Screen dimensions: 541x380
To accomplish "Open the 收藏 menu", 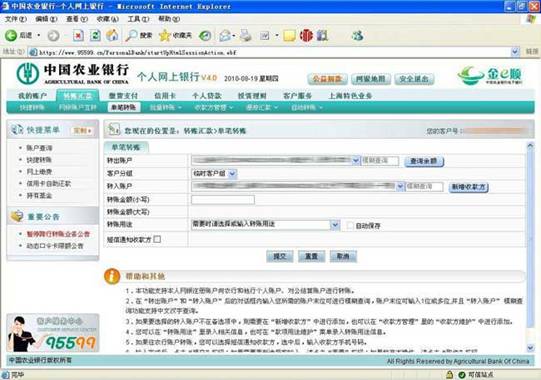I will [x=108, y=19].
